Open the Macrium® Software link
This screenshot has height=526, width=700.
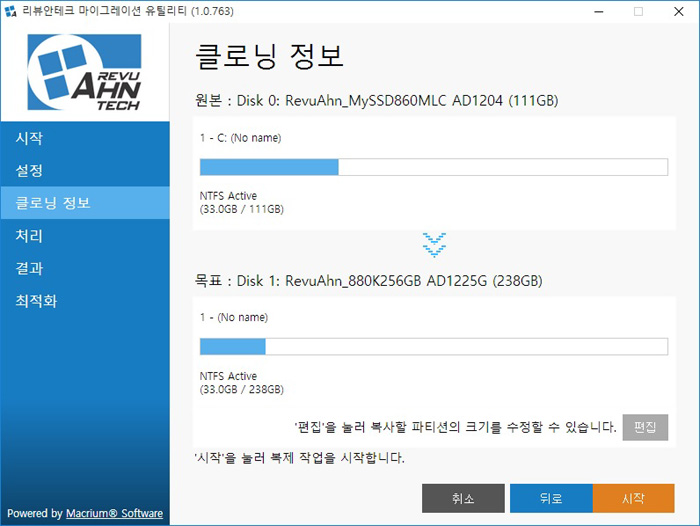(x=114, y=513)
